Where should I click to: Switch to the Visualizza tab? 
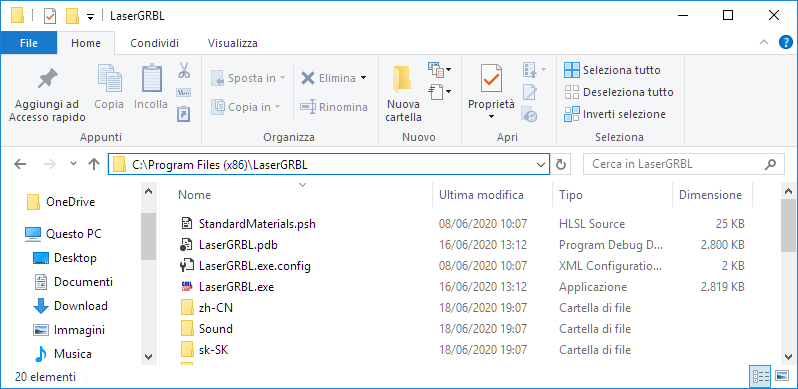click(233, 43)
